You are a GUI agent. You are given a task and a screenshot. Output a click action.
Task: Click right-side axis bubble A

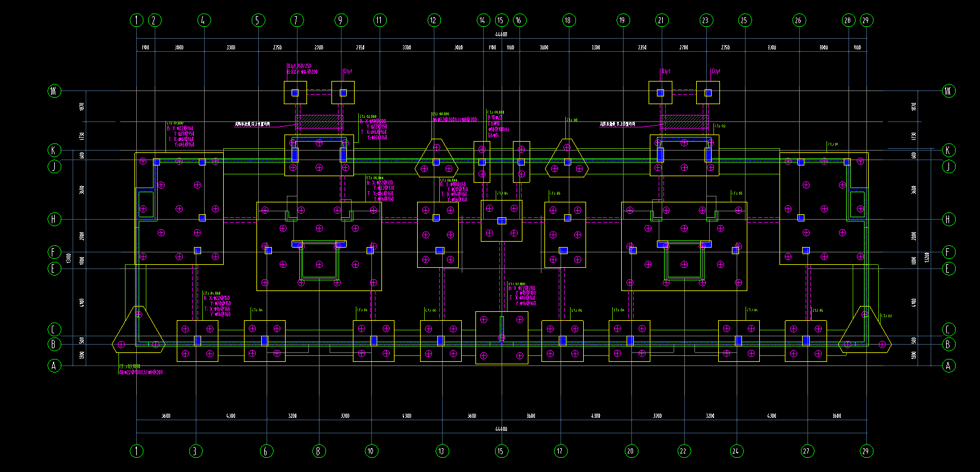948,365
